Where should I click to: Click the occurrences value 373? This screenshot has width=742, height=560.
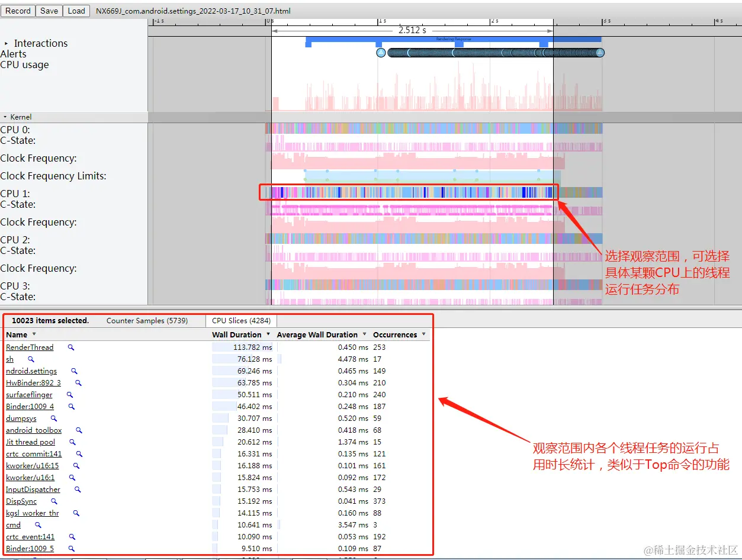coord(380,501)
